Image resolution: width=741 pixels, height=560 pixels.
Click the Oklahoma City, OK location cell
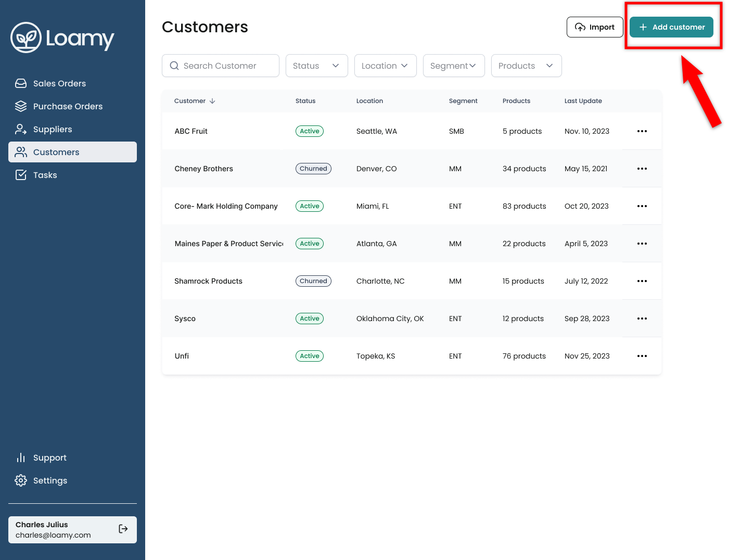(390, 319)
